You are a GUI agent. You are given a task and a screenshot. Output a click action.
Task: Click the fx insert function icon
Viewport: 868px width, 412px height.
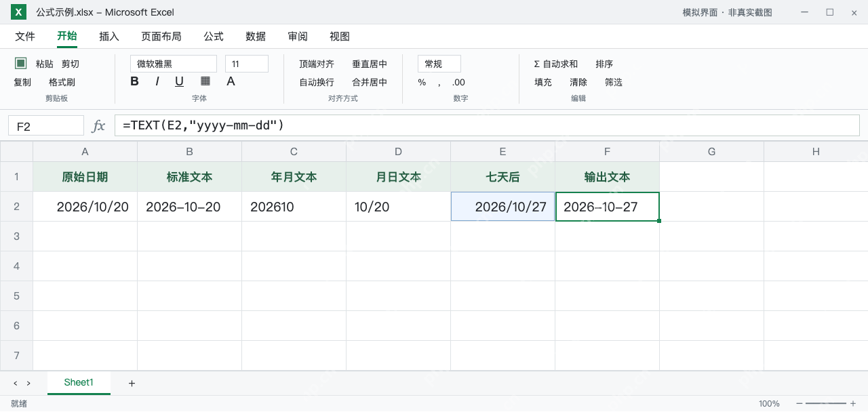(x=98, y=125)
